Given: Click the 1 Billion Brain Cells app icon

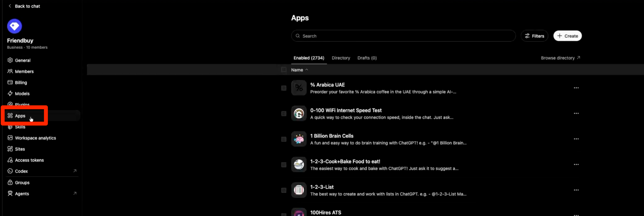Looking at the screenshot, I should pyautogui.click(x=299, y=139).
